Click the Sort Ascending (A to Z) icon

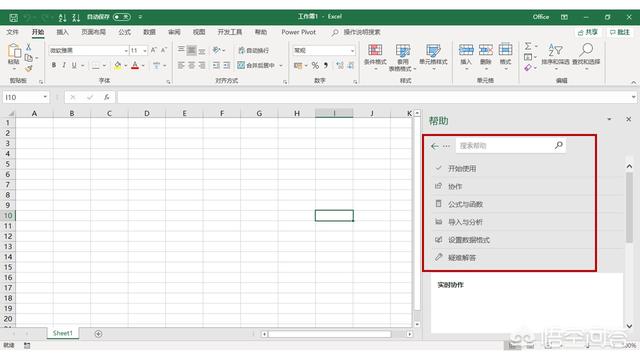click(x=62, y=17)
